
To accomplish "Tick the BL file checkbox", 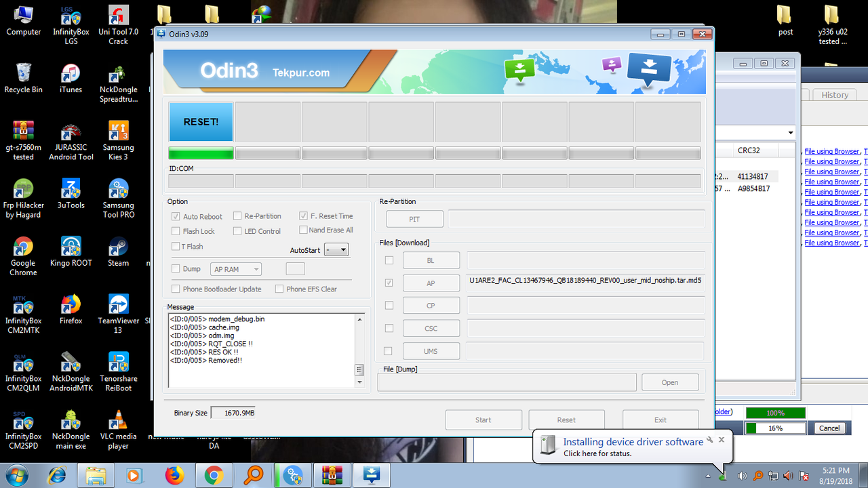I will (x=389, y=260).
